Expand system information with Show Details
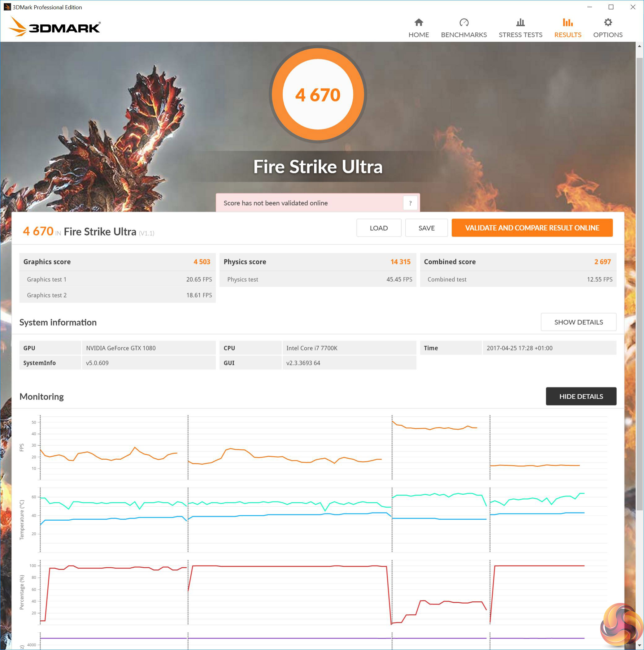The image size is (644, 650). 578,322
